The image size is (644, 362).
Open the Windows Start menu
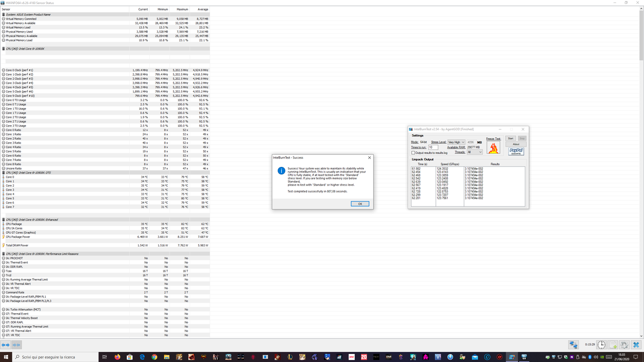coord(6,357)
